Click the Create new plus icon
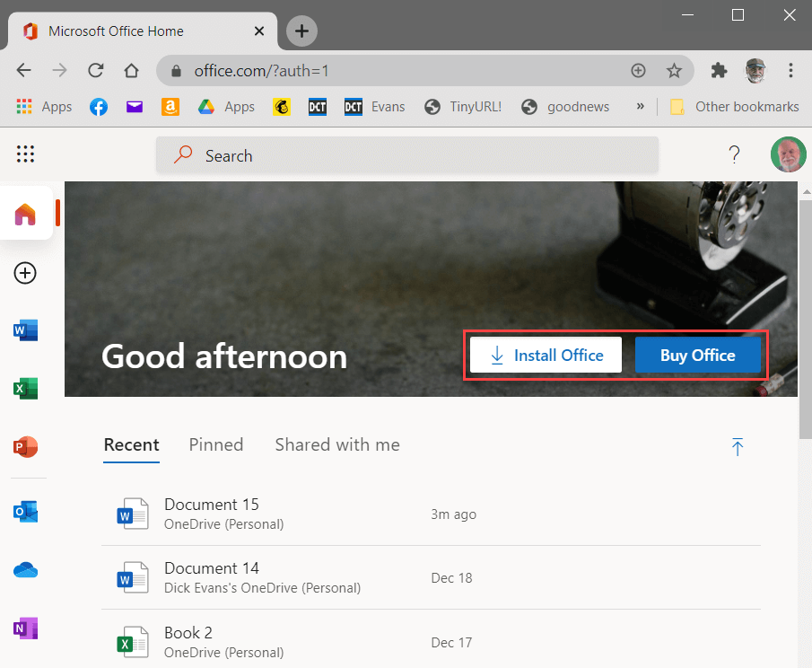This screenshot has width=812, height=668. 25,273
